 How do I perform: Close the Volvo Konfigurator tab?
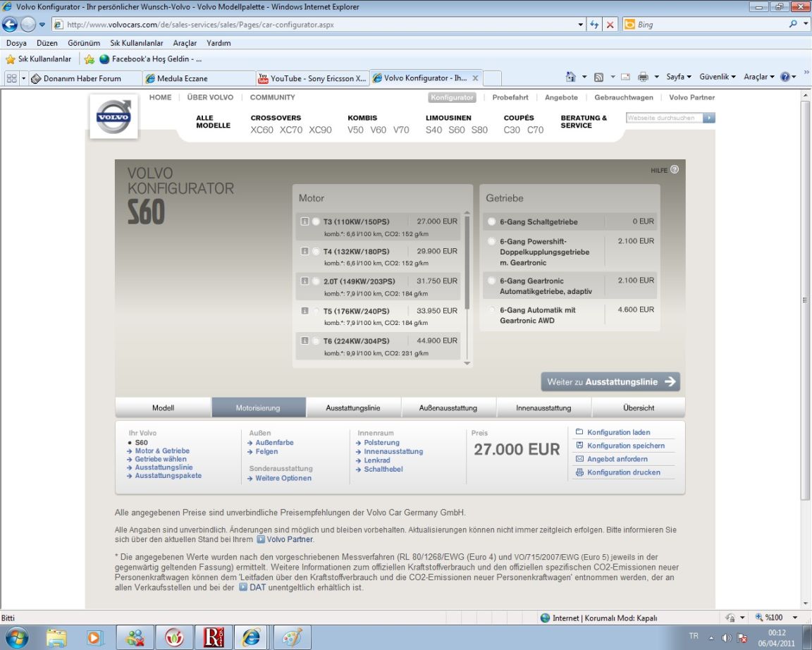coord(475,78)
